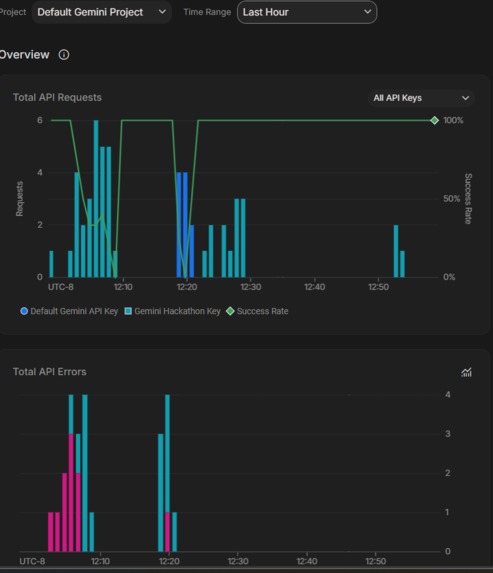The height and width of the screenshot is (573, 493).
Task: Click the Overview info icon
Action: (64, 55)
